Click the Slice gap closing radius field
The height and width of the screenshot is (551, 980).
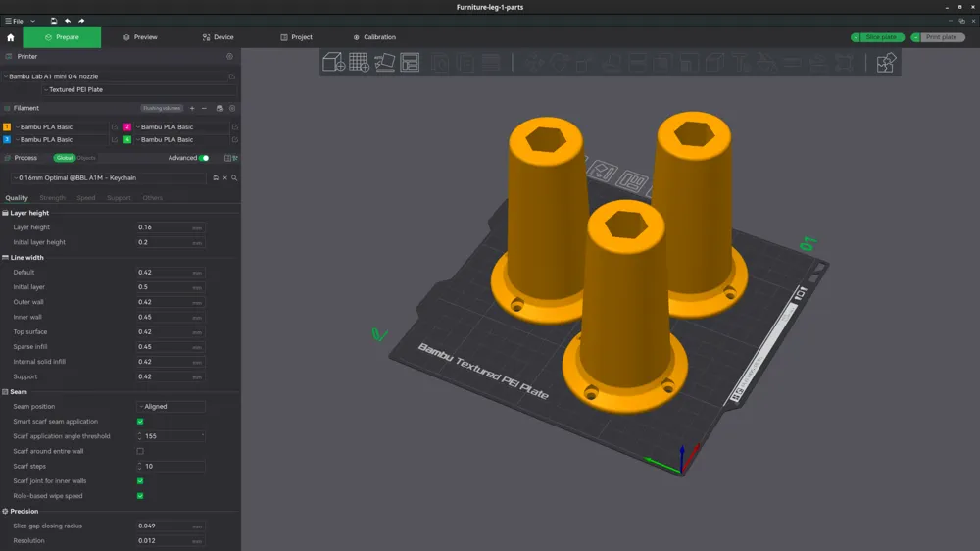click(171, 526)
